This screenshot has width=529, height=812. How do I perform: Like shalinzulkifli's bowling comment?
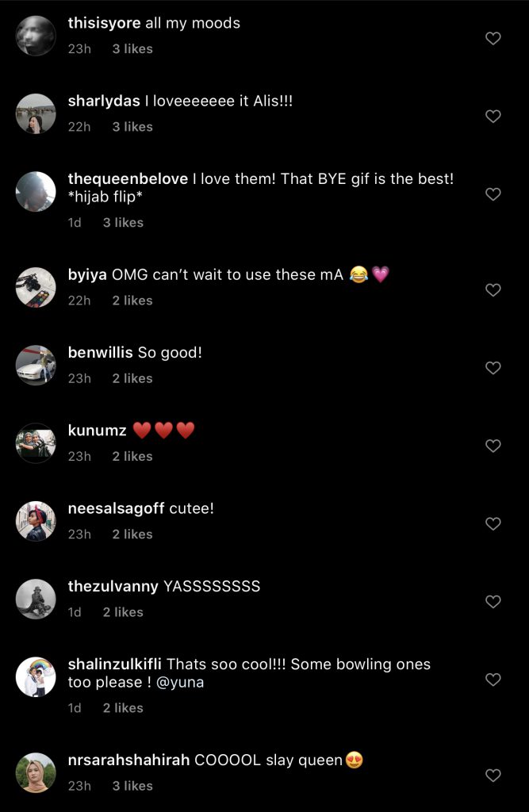click(493, 680)
